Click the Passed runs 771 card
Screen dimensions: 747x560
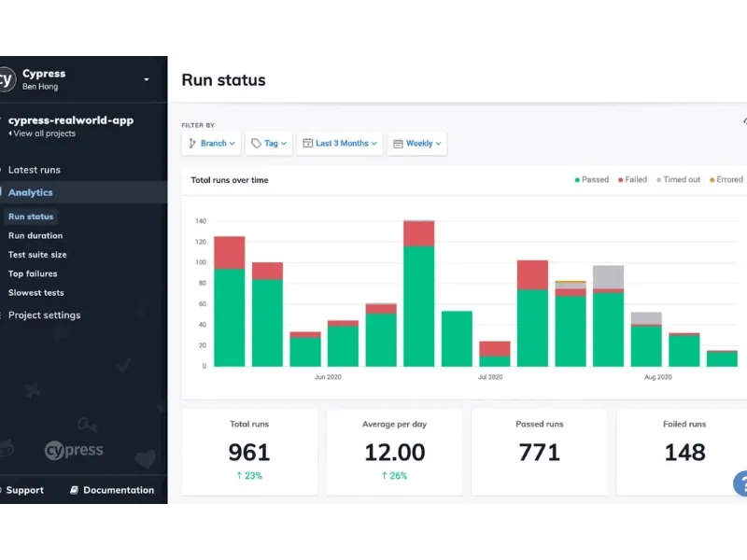pos(540,452)
